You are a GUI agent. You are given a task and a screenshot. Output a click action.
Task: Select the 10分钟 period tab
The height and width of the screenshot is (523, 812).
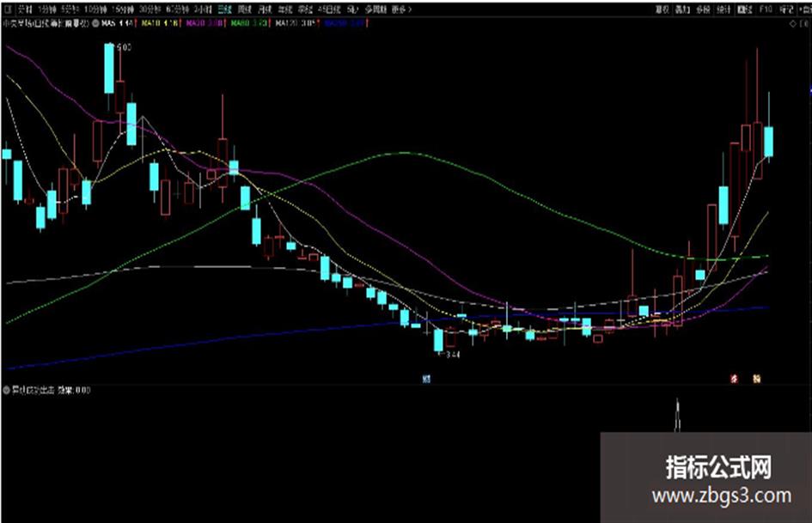(x=95, y=9)
